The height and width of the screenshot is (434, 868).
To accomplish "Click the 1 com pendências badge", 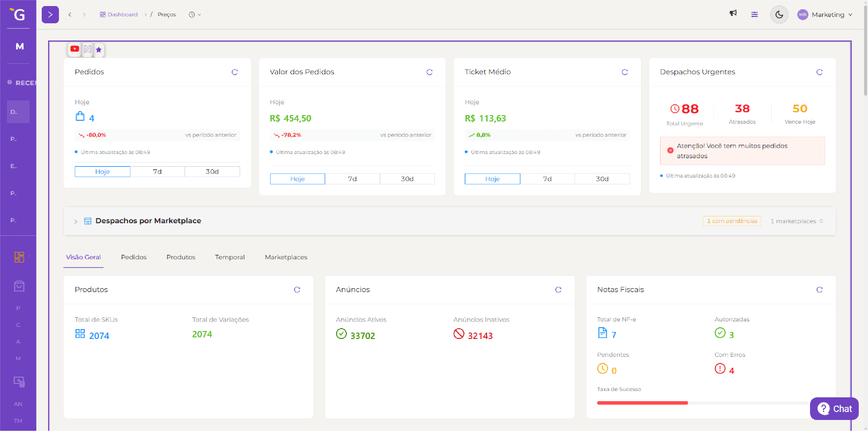I will click(x=732, y=221).
